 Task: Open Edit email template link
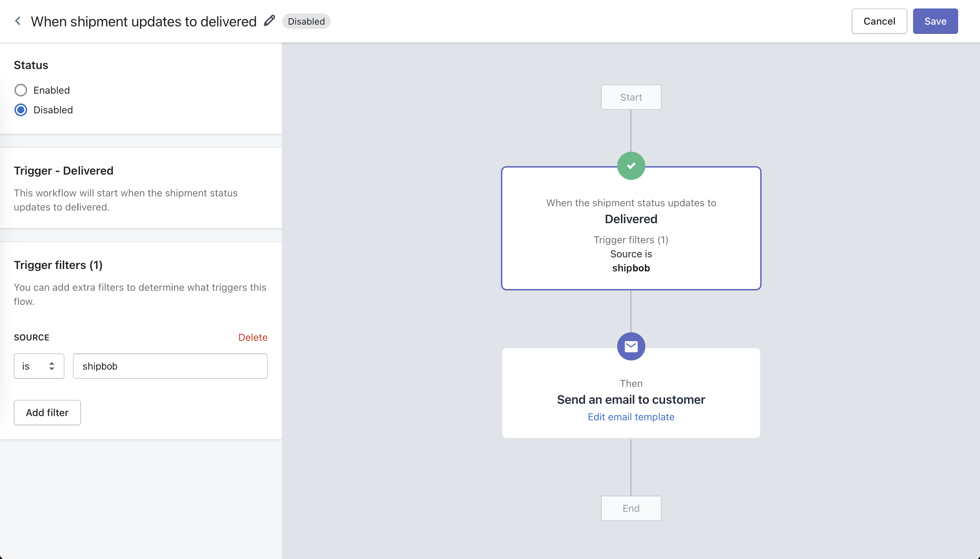pos(631,416)
